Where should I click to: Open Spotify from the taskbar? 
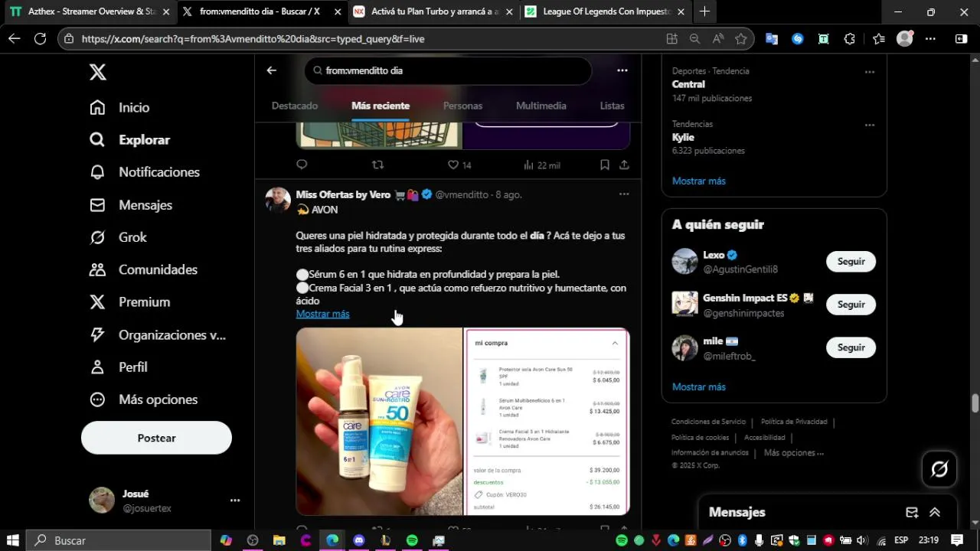(412, 540)
